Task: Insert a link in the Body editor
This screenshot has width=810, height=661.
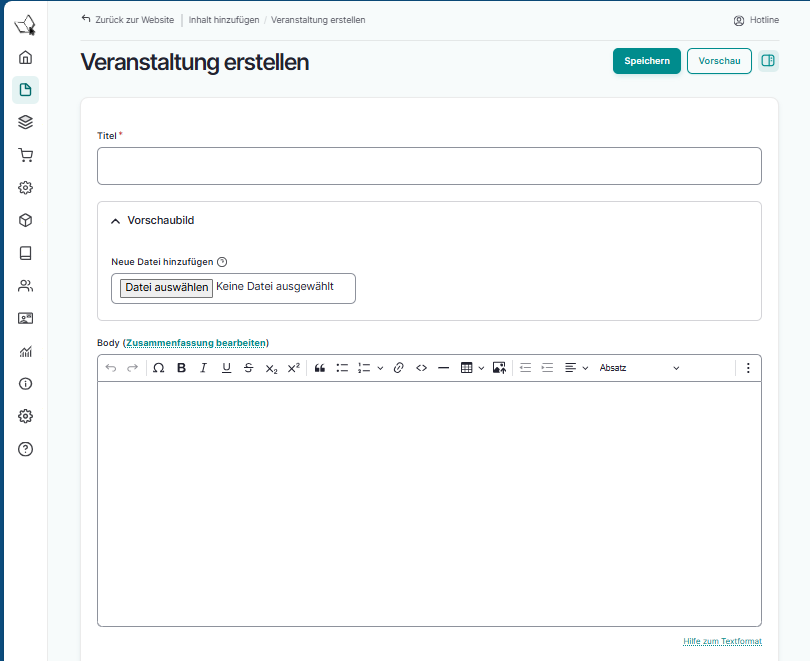Action: (x=398, y=368)
